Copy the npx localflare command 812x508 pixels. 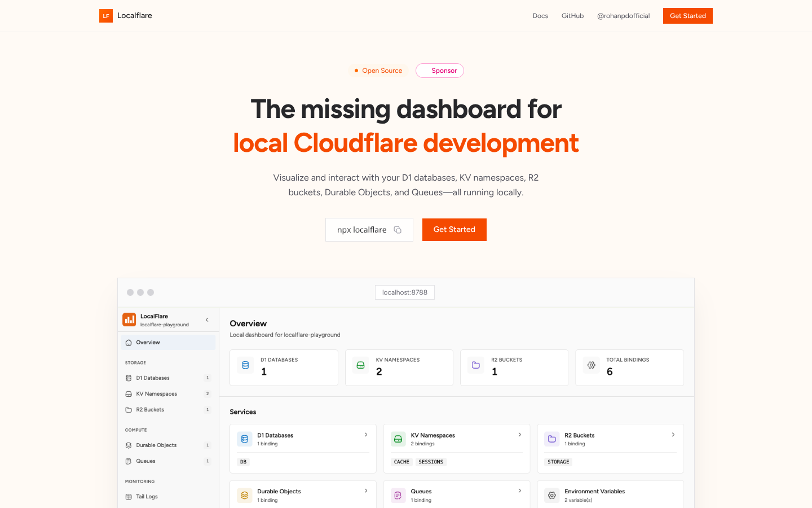398,230
